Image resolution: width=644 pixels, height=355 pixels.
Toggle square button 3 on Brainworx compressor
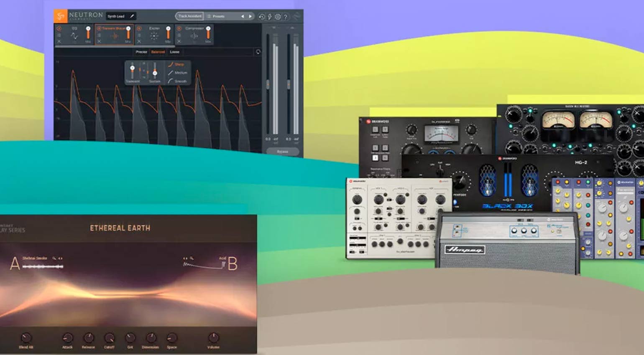coord(375,158)
